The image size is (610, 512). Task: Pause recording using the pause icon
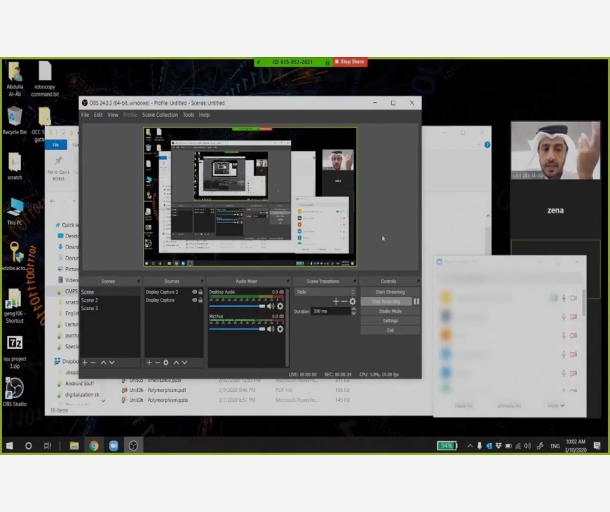pyautogui.click(x=417, y=301)
